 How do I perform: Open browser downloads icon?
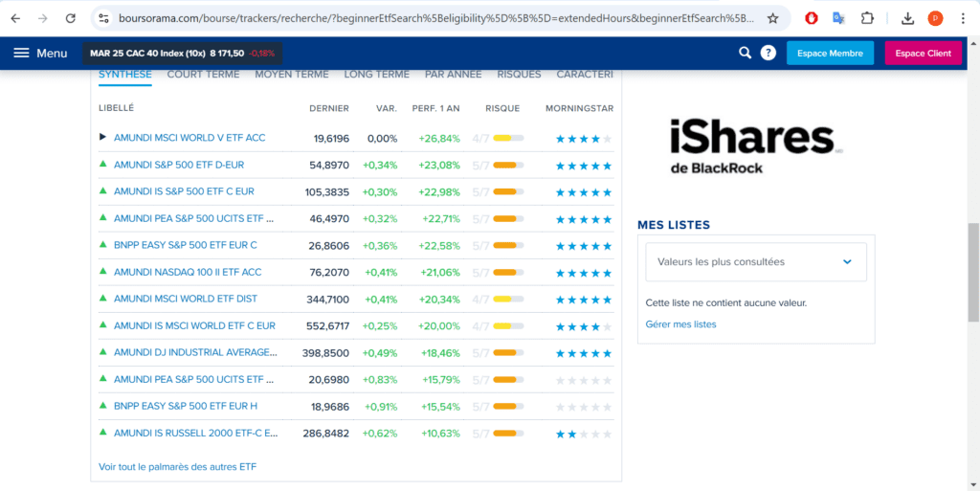907,19
